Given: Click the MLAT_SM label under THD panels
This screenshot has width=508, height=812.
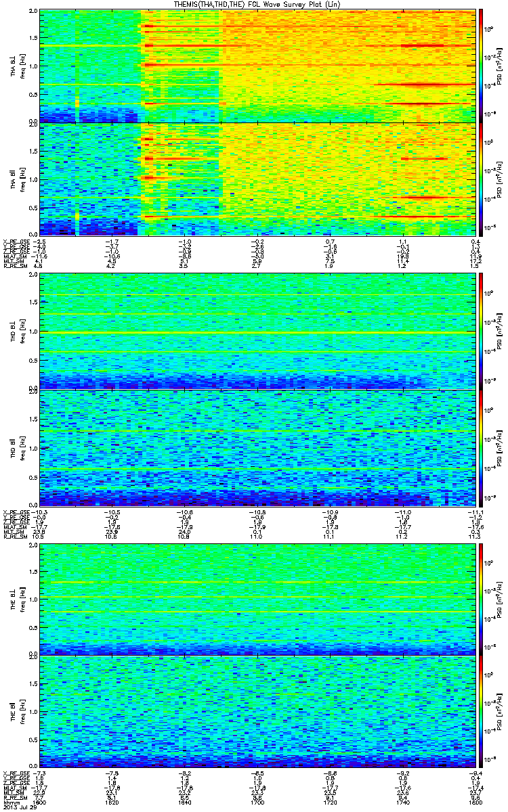Looking at the screenshot, I should coord(16,526).
